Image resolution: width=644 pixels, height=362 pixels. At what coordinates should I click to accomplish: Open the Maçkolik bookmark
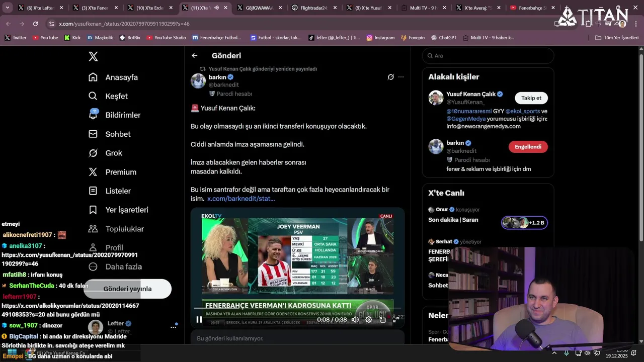[100, 38]
